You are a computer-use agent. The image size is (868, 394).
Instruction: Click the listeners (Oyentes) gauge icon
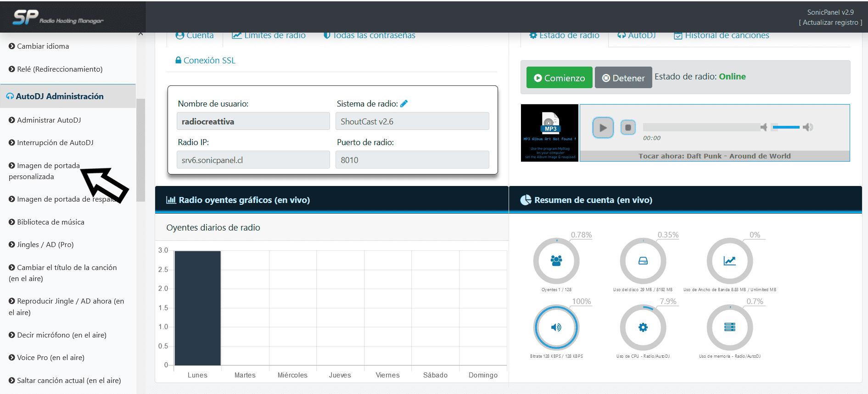(x=556, y=261)
